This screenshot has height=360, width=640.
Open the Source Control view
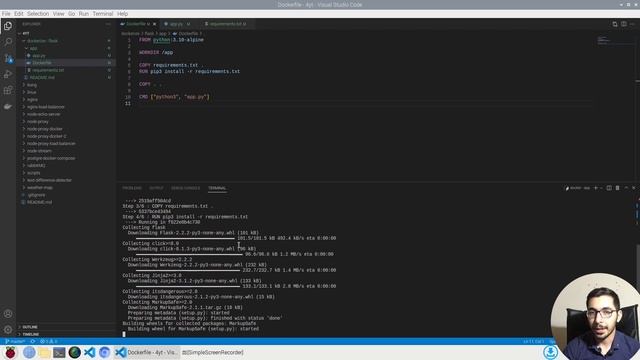pyautogui.click(x=8, y=58)
